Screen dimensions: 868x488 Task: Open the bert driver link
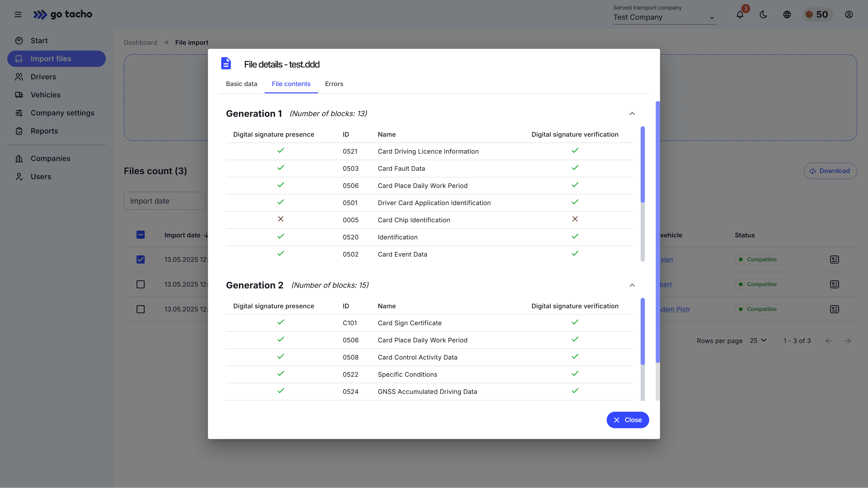pos(666,284)
